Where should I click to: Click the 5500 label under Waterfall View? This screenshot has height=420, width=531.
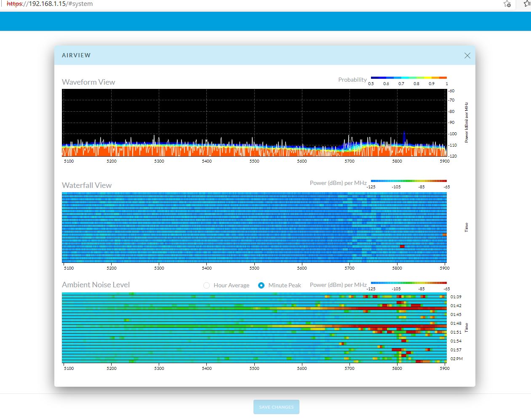click(x=254, y=268)
